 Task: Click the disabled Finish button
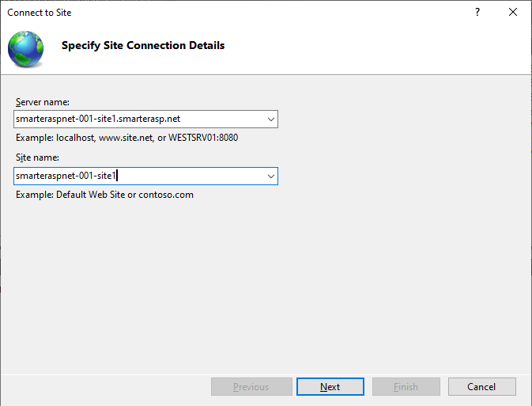click(x=406, y=387)
